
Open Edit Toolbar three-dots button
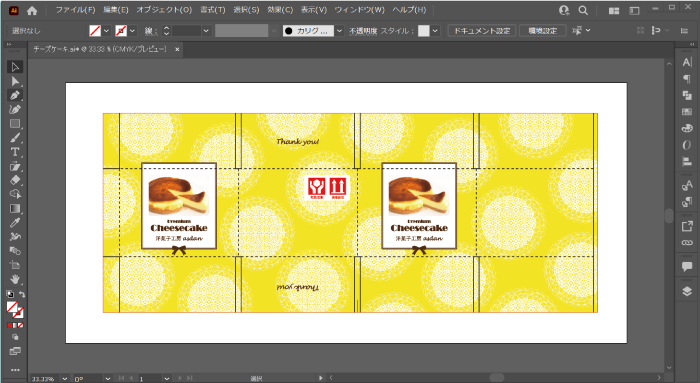point(15,370)
